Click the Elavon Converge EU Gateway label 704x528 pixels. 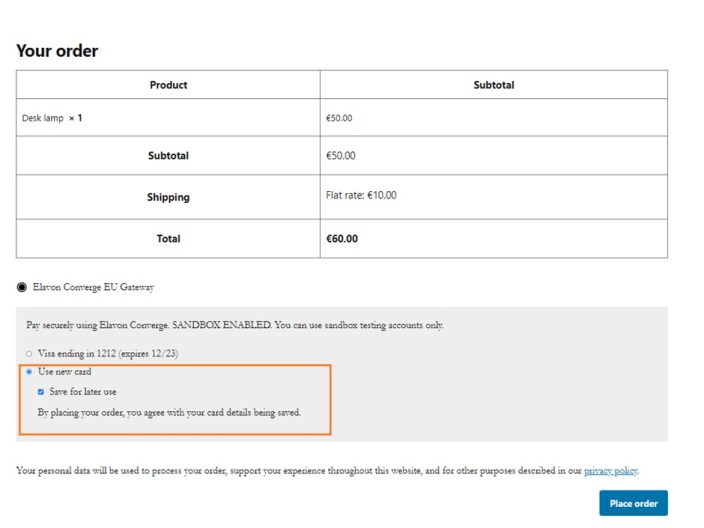coord(93,287)
